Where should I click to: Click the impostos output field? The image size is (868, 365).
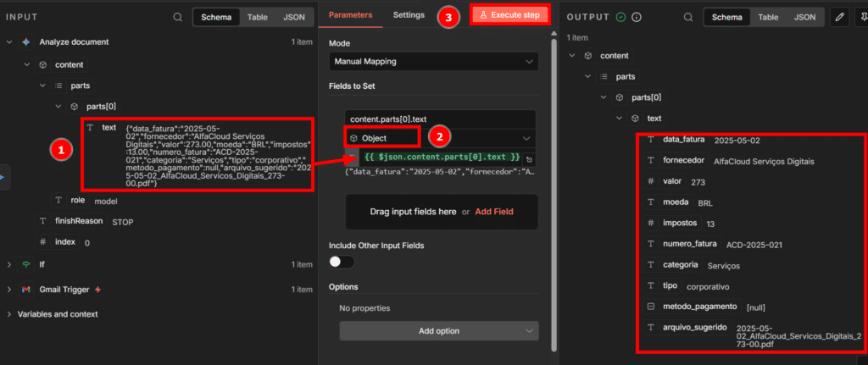[x=672, y=223]
